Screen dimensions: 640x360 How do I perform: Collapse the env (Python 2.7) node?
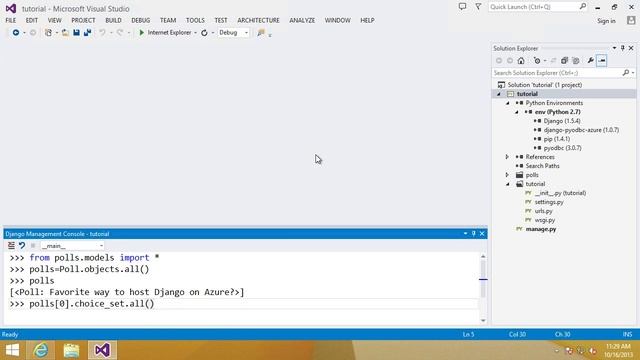coord(517,112)
